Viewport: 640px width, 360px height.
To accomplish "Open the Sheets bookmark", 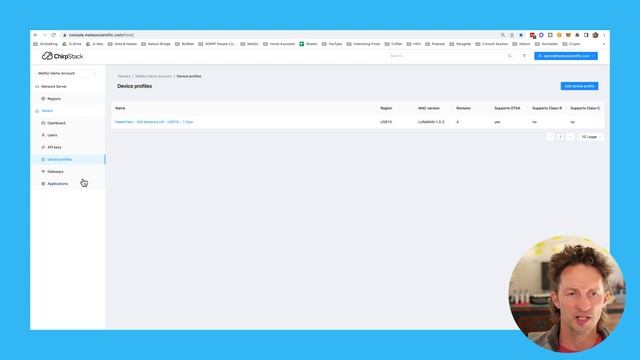I will tap(308, 44).
